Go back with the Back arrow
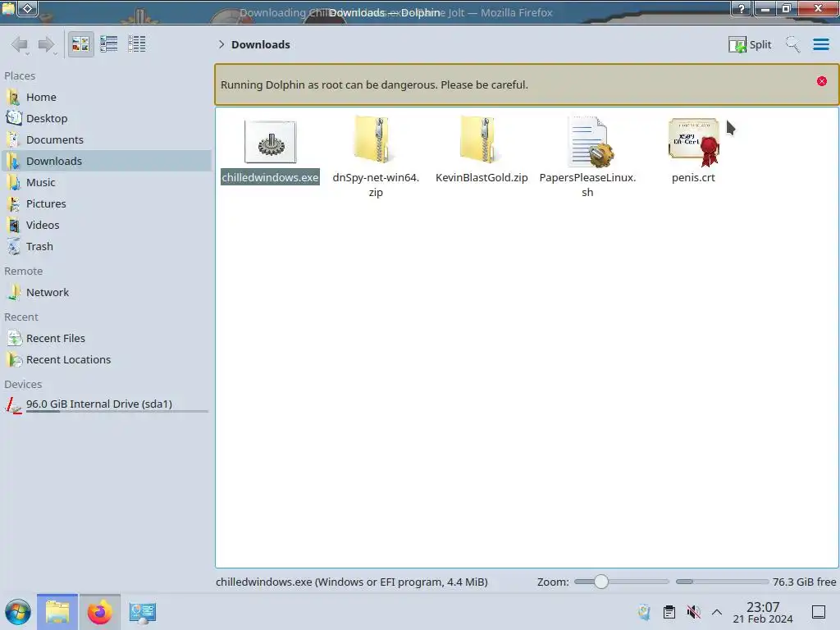The height and width of the screenshot is (630, 840). click(x=20, y=44)
